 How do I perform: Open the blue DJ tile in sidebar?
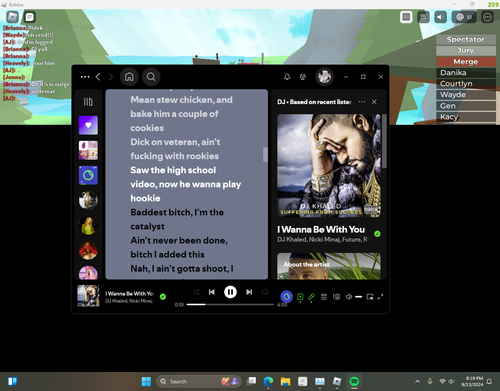point(88,175)
